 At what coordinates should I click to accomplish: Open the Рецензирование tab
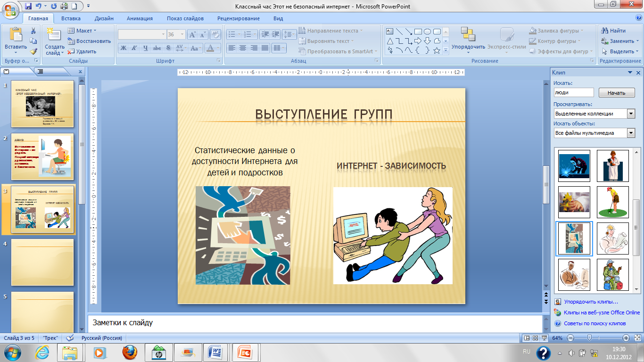tap(239, 18)
